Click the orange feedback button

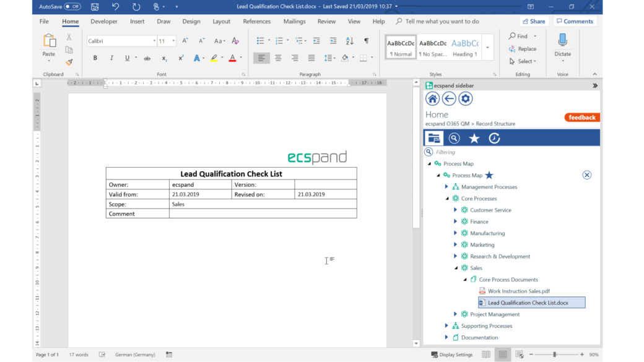pyautogui.click(x=582, y=118)
